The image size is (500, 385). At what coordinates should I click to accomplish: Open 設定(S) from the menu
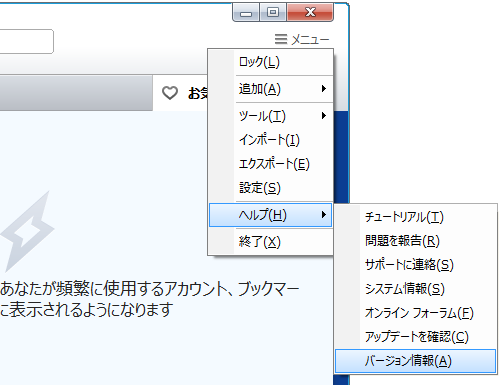[271, 188]
